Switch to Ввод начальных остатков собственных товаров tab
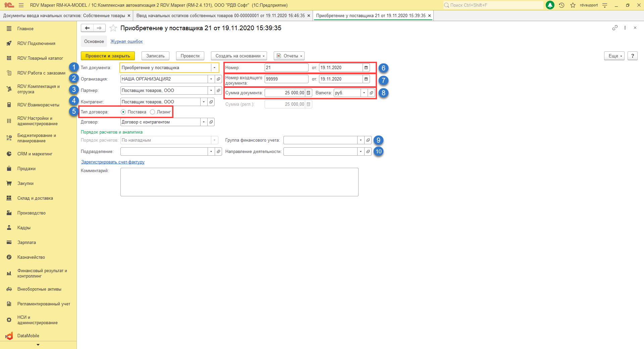This screenshot has height=349, width=644. (223, 16)
